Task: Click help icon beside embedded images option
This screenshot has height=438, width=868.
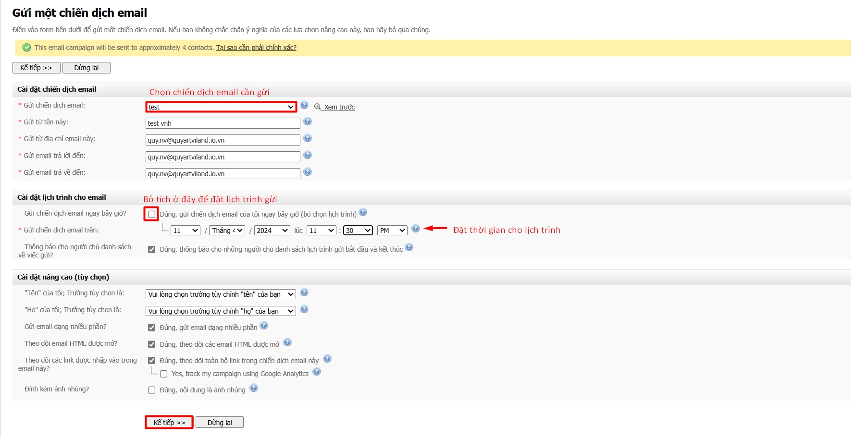Action: pos(254,388)
